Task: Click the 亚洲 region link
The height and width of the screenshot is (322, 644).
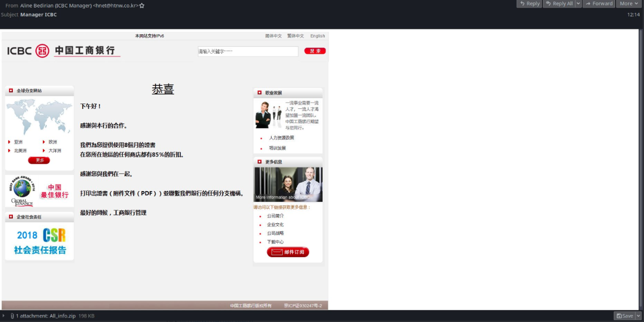Action: [18, 142]
